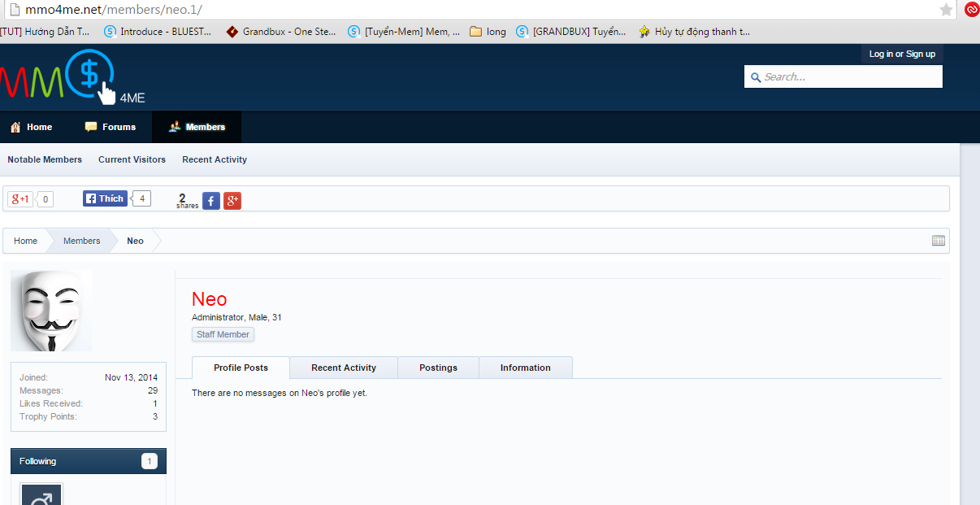Click the Facebook like count bubble showing 4
The height and width of the screenshot is (505, 980).
click(141, 198)
